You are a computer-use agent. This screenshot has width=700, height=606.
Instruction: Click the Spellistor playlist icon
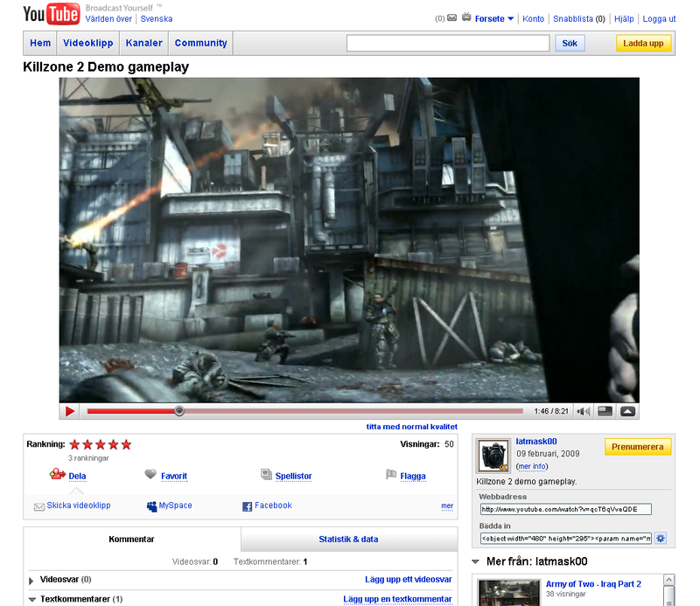point(266,474)
